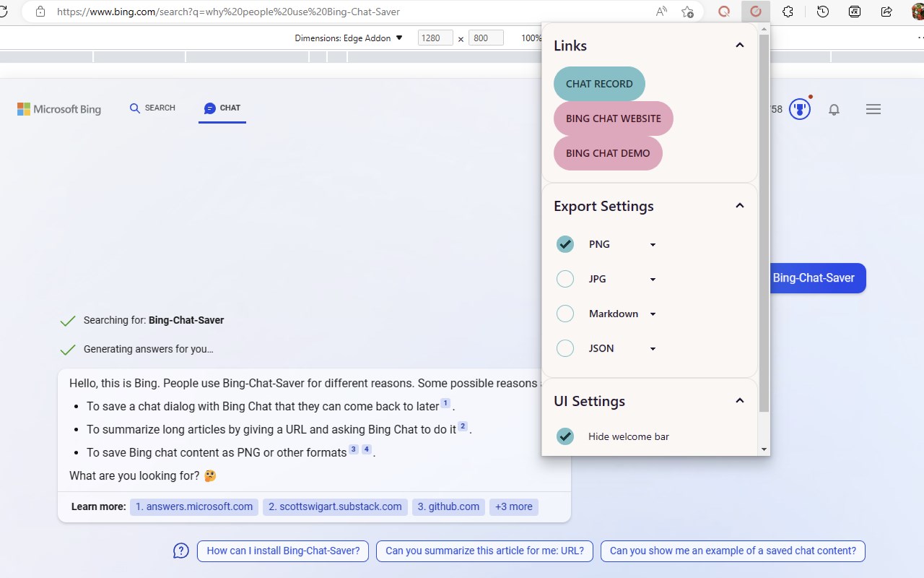Toggle Hide welcome bar checkbox
The width and height of the screenshot is (924, 578).
[x=565, y=436]
